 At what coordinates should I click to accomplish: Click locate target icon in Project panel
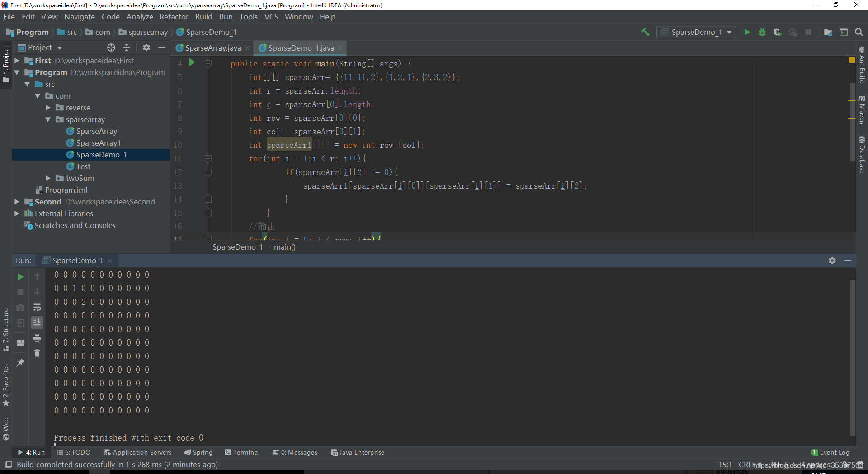[x=111, y=47]
